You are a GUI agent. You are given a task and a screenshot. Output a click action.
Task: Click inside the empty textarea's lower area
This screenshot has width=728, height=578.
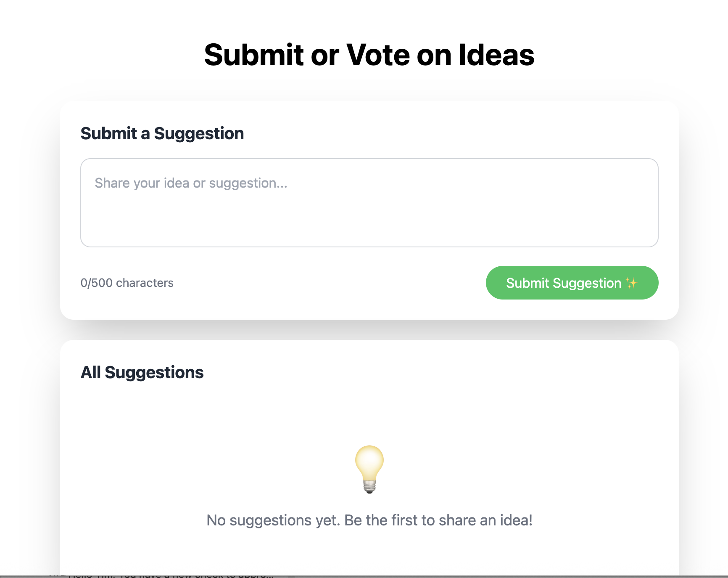[369, 227]
